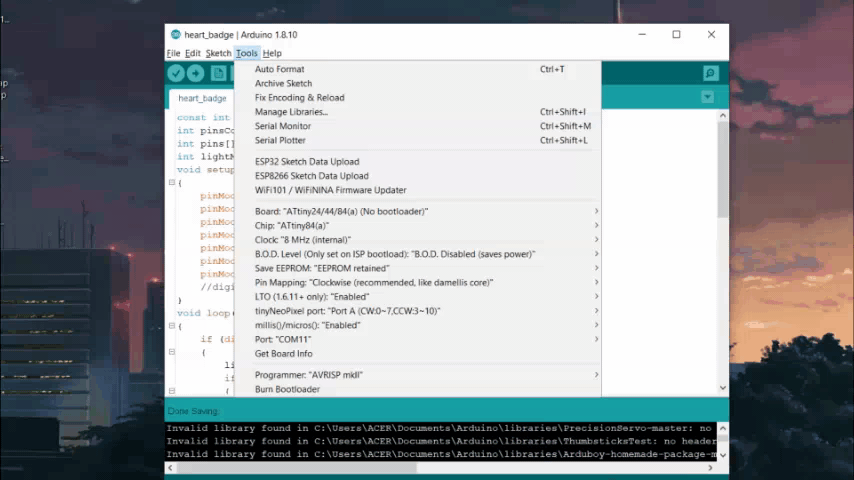
Task: Click the ThumbsticksTest console error line
Action: pos(441,441)
